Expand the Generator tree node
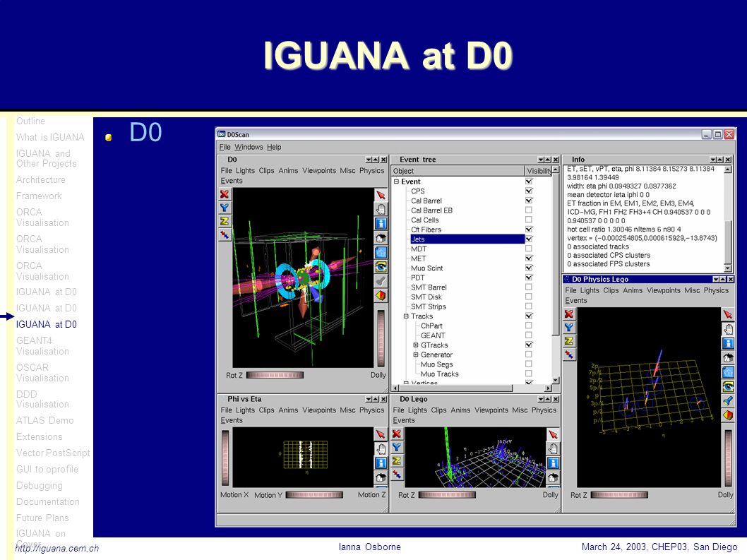Viewport: 747px width, 560px height. (415, 355)
